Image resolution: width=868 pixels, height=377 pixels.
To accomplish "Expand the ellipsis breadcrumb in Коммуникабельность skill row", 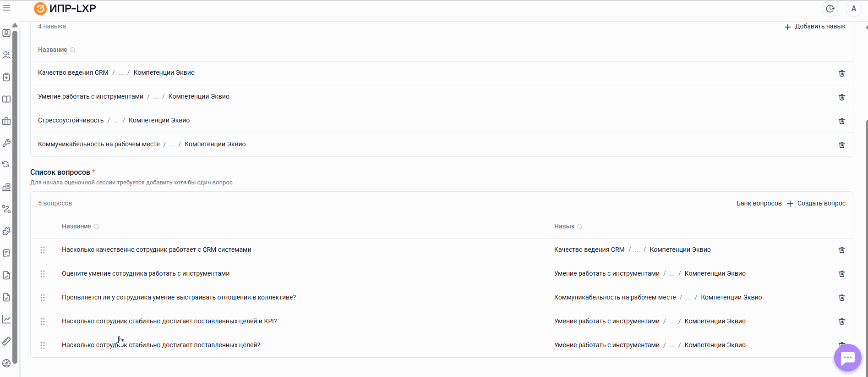I will [172, 144].
